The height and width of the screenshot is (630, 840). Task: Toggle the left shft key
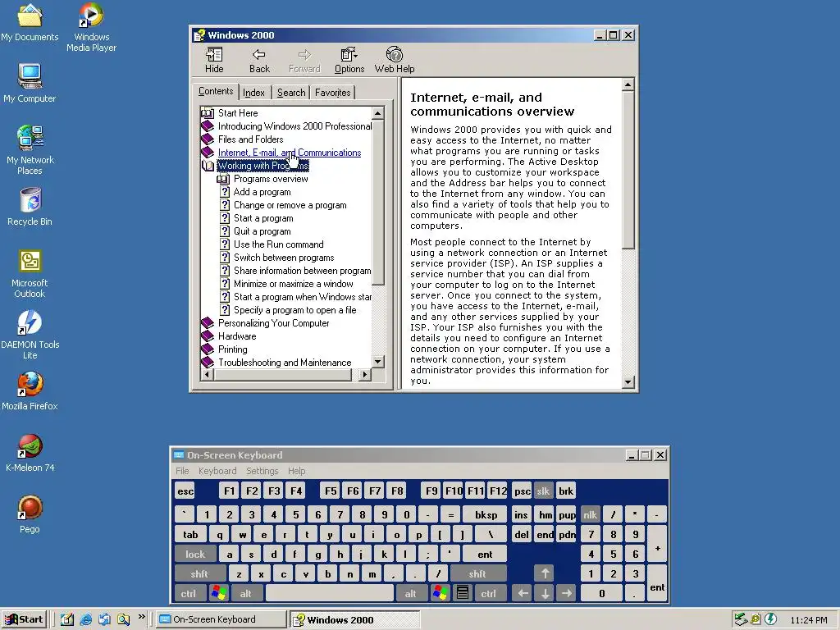[x=199, y=573]
